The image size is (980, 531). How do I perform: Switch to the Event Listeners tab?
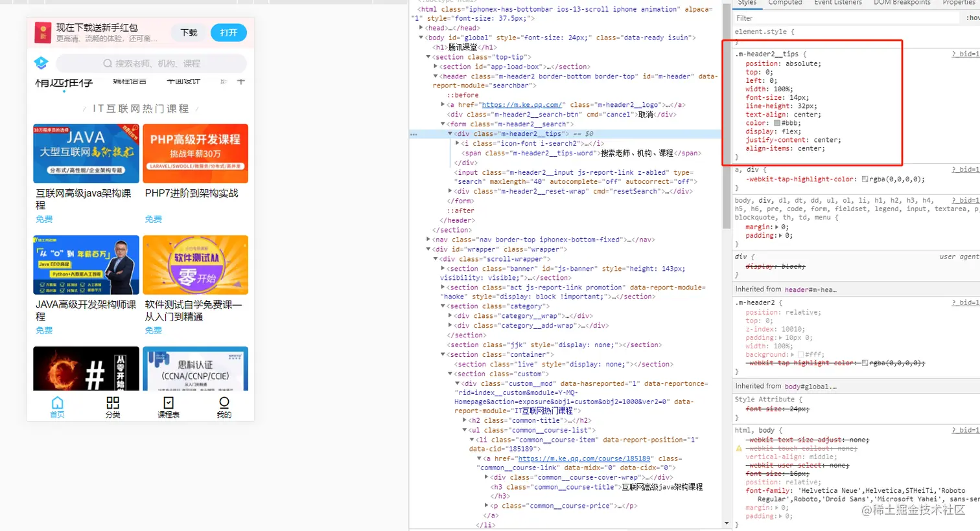pos(838,3)
